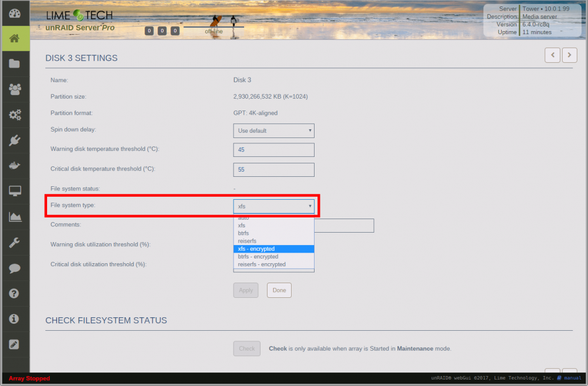Select plain reiserfs option in list

(274, 241)
